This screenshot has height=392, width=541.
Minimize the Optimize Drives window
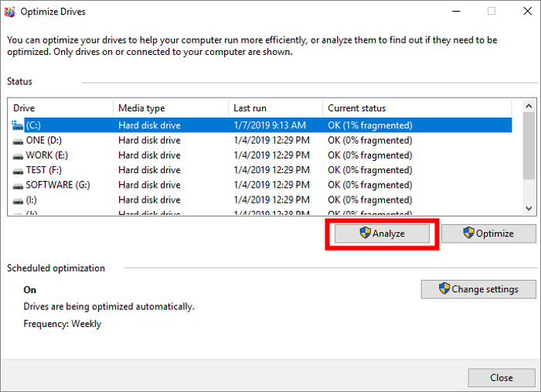456,12
